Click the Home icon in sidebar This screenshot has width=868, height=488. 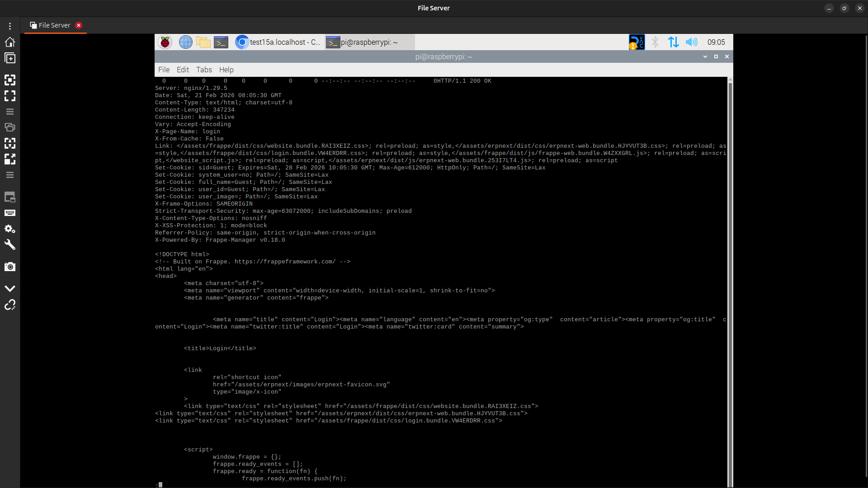click(x=10, y=42)
